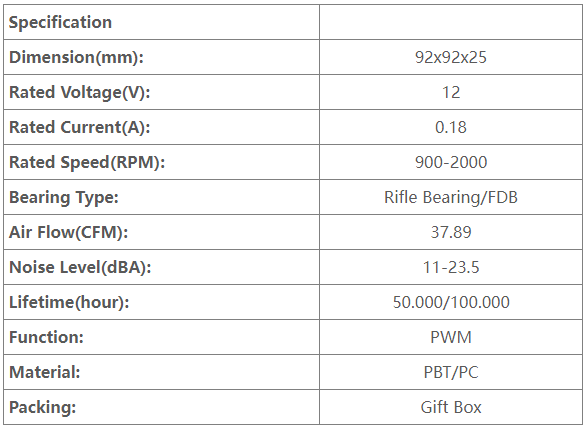Viewport: 588px width, 430px height.
Task: Select the Air Flow(CFM) label
Action: point(69,232)
